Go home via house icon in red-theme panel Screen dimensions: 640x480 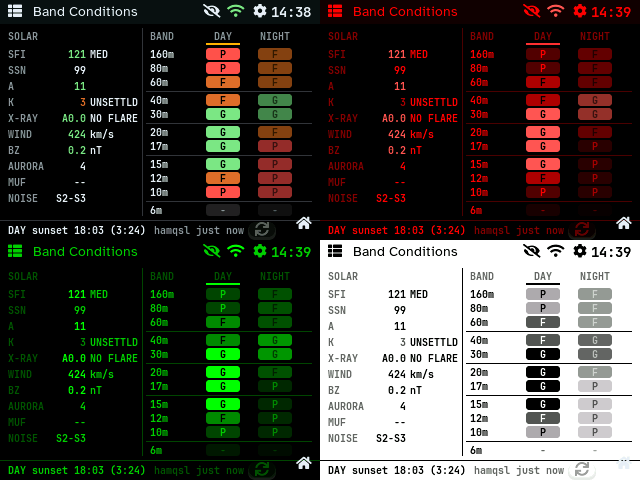point(624,223)
